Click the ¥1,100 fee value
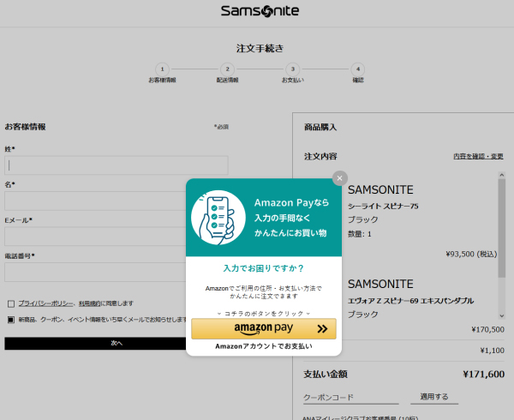Screen dimensions: 514x420 492,351
